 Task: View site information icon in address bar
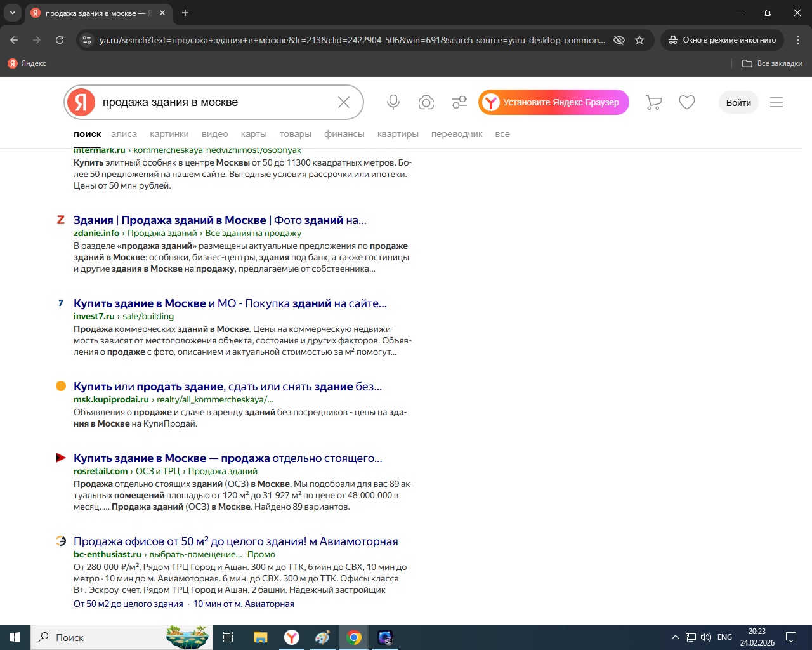tap(87, 40)
